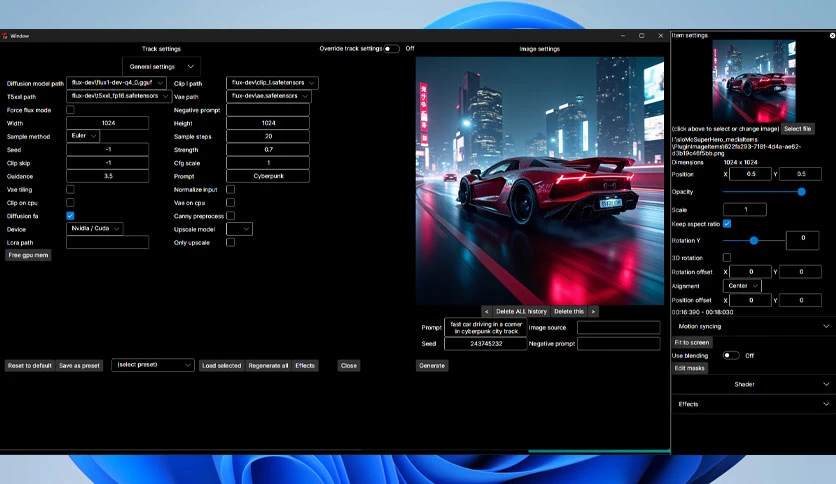Open Vae path dropdown

(269, 96)
